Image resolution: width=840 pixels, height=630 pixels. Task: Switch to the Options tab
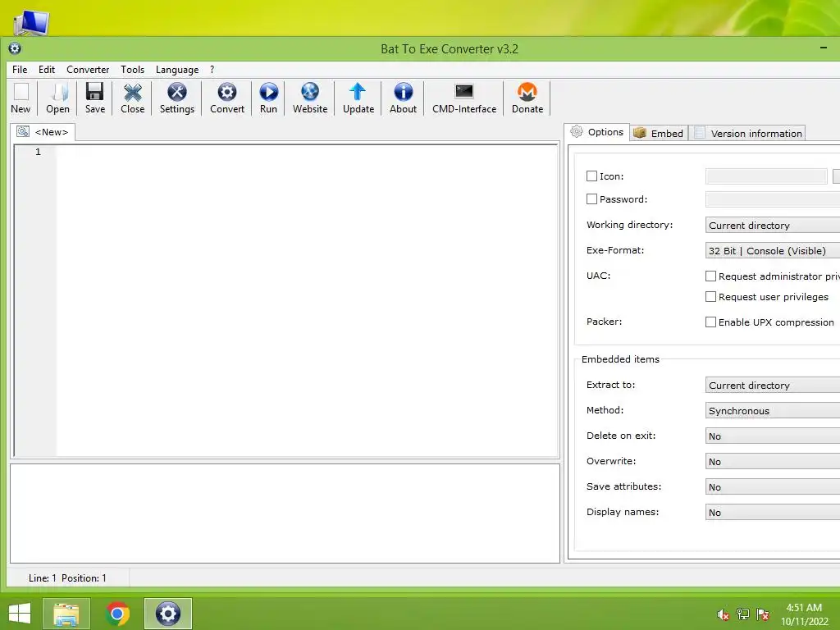597,132
